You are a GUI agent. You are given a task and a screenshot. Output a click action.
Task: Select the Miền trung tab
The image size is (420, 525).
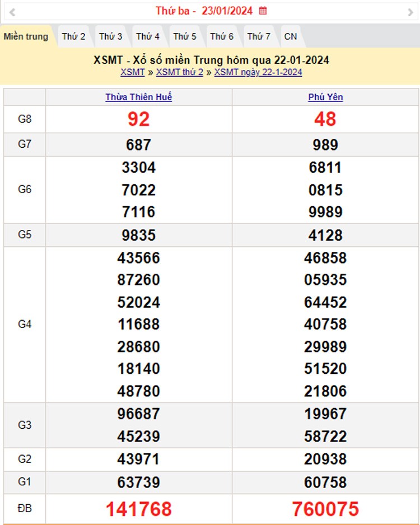pyautogui.click(x=26, y=36)
